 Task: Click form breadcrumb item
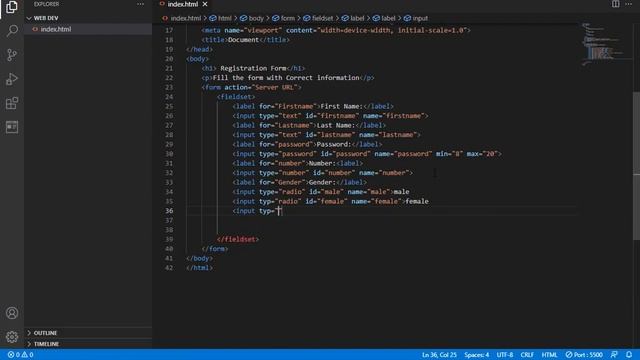click(x=284, y=18)
